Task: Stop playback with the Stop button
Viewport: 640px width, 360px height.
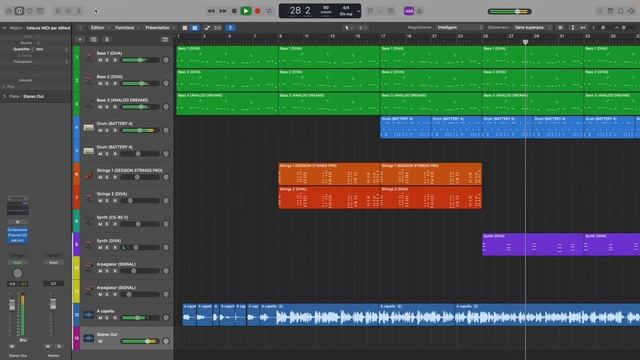Action: (x=234, y=11)
